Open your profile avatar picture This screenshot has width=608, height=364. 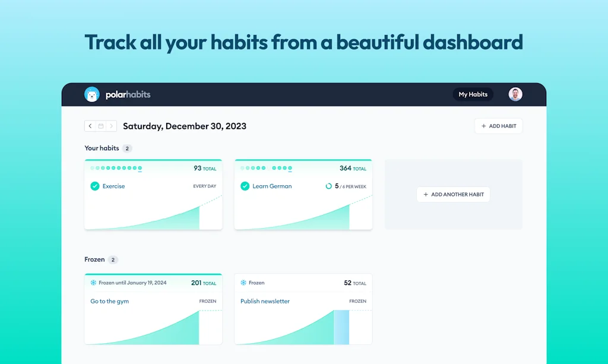515,94
